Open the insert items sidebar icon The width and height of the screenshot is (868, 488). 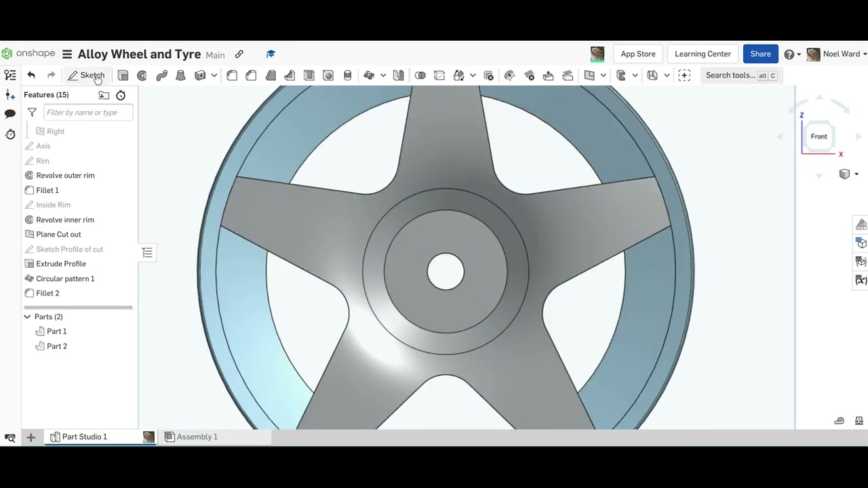10,95
